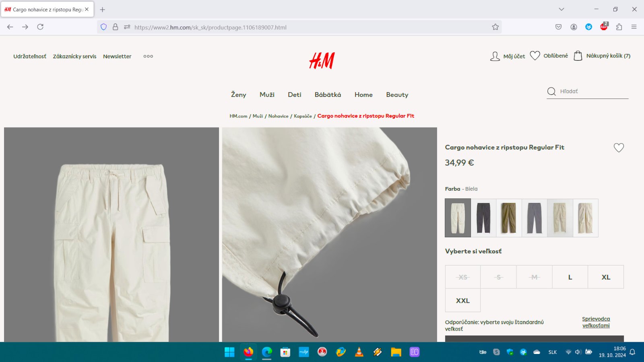The image size is (644, 362).
Task: Open the Muži category menu
Action: click(267, 95)
